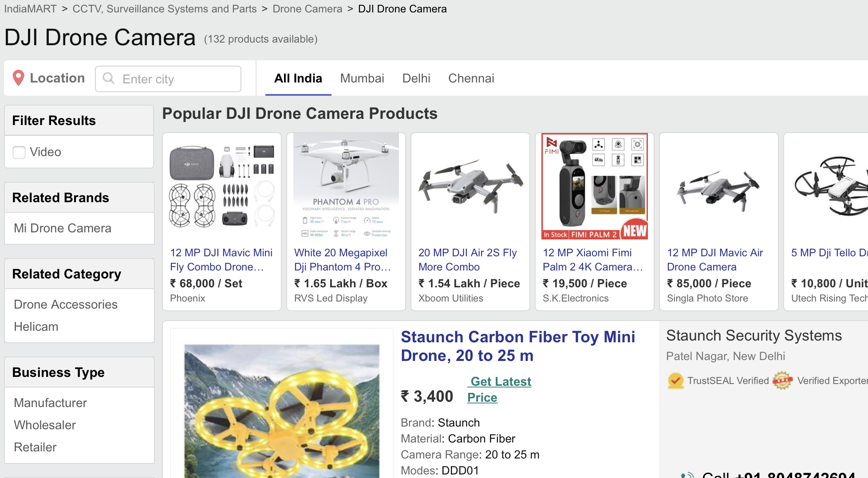Click Singla Photo Store seller name
The width and height of the screenshot is (868, 478).
coord(707,298)
